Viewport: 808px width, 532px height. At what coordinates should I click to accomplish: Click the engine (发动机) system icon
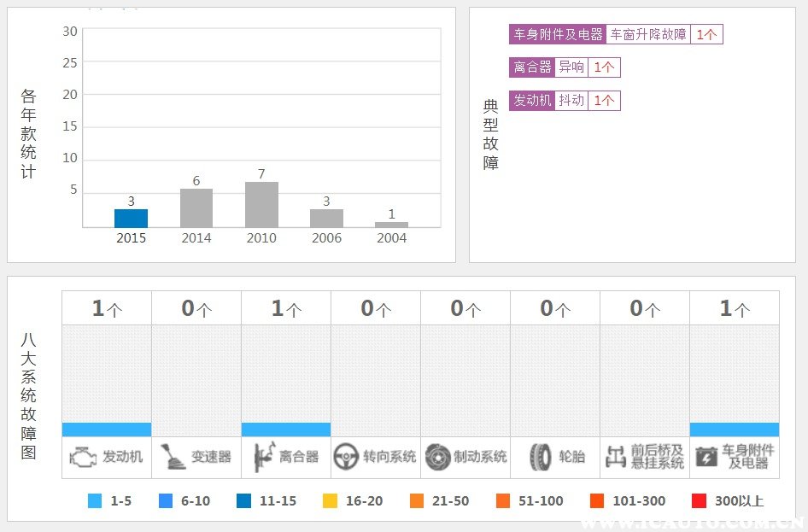coord(83,458)
